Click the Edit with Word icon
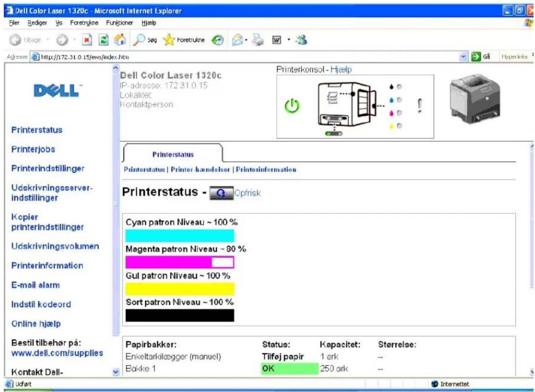Image resolution: width=535 pixels, height=392 pixels. 276,40
